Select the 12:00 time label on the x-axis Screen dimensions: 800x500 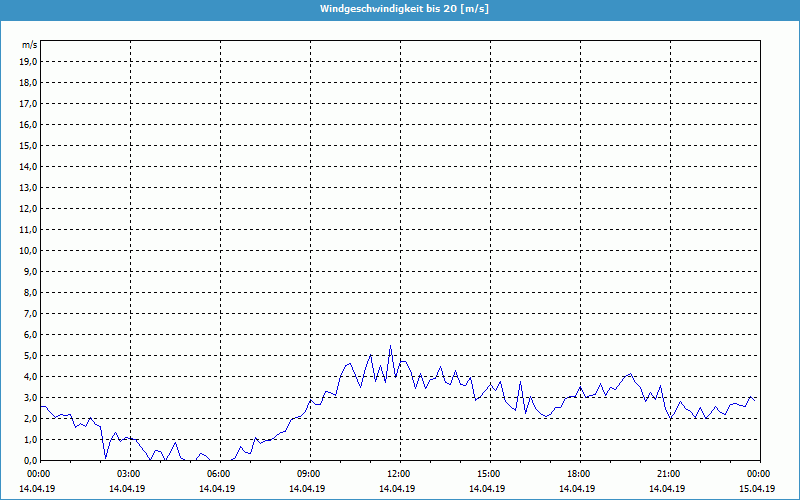pos(397,474)
